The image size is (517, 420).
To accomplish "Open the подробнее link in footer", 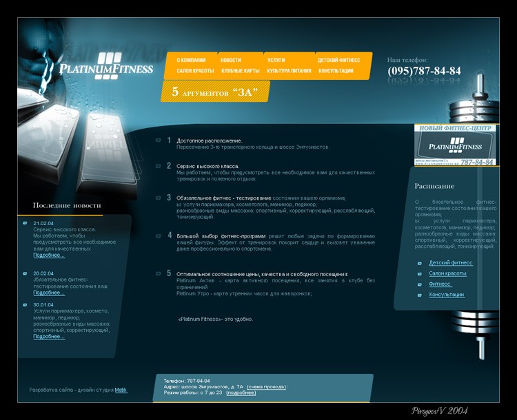I will 241,392.
